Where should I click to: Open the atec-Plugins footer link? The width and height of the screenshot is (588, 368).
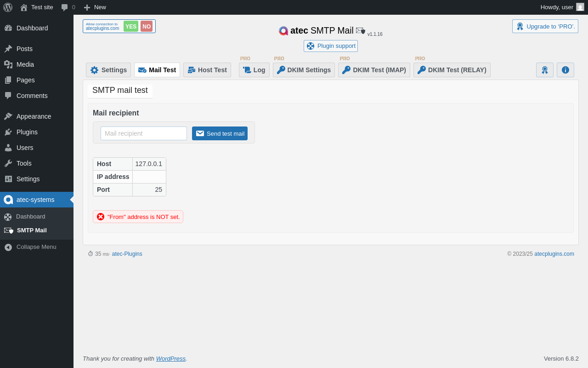point(127,254)
